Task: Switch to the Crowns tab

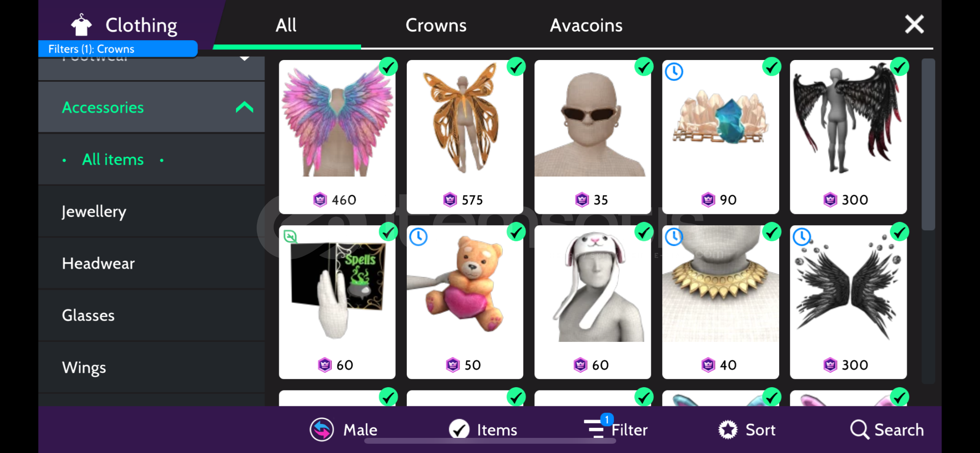Action: (436, 25)
